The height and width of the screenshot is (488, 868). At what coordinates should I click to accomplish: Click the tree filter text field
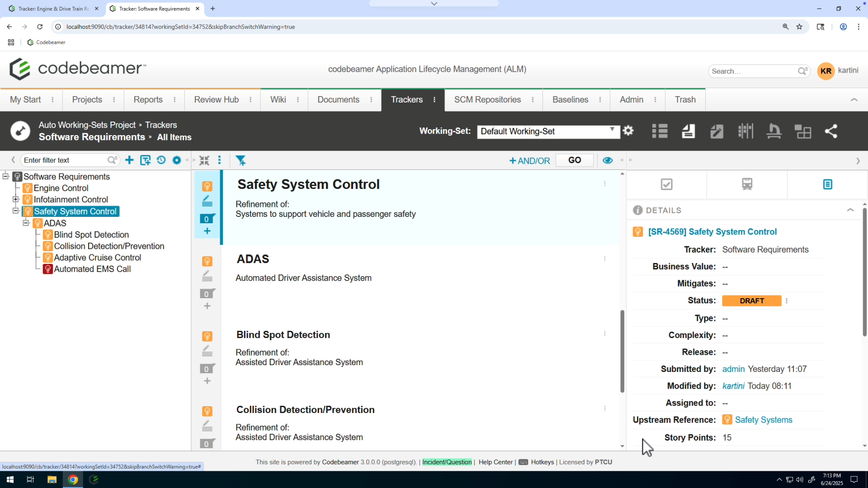[65, 160]
